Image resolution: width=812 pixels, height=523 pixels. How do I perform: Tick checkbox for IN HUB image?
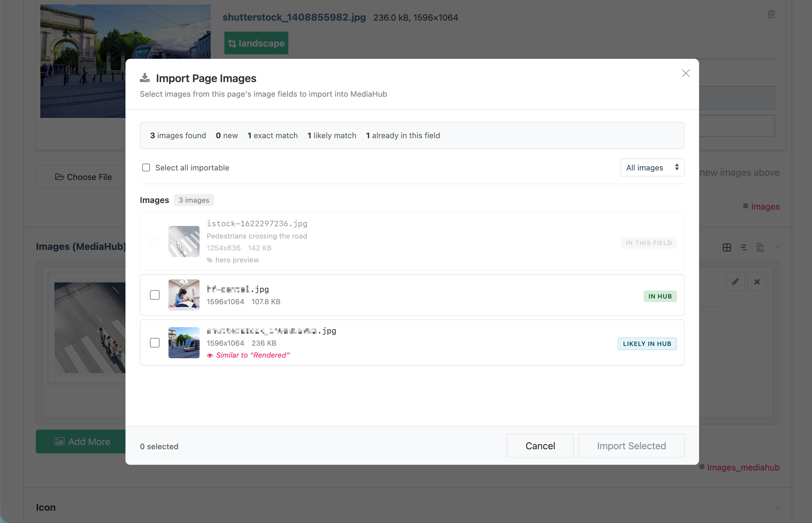[155, 295]
